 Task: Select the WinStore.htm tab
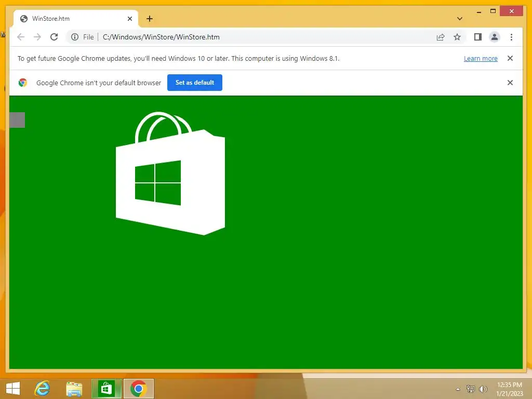pos(76,19)
